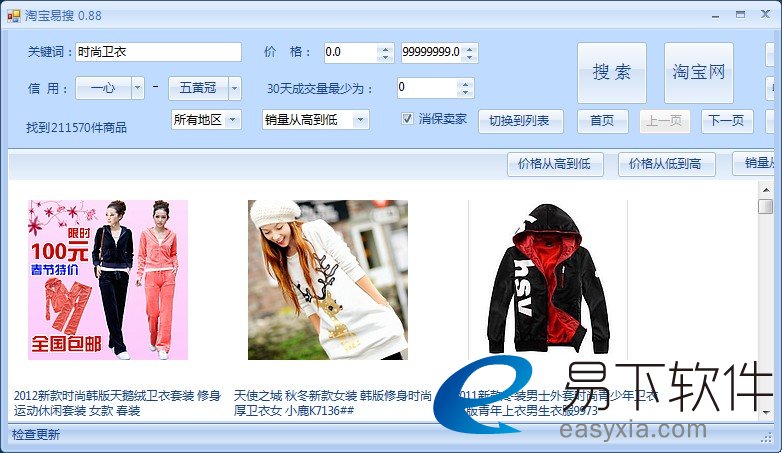Minimize the 淘宝易搜 window

716,15
